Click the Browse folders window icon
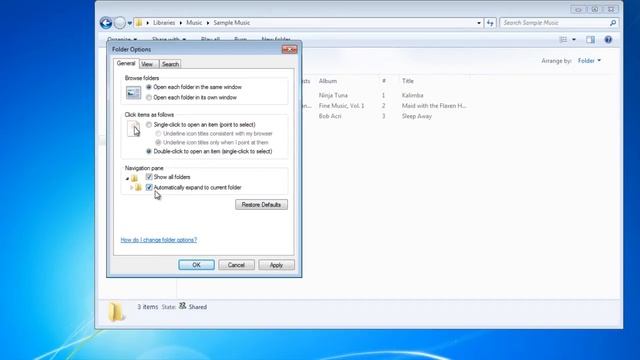The height and width of the screenshot is (360, 640). click(x=133, y=93)
